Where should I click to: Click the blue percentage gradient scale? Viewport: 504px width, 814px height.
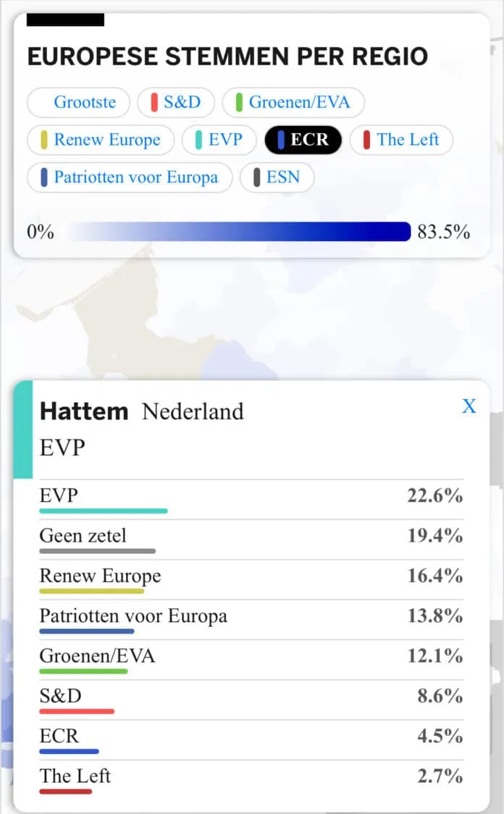[233, 232]
